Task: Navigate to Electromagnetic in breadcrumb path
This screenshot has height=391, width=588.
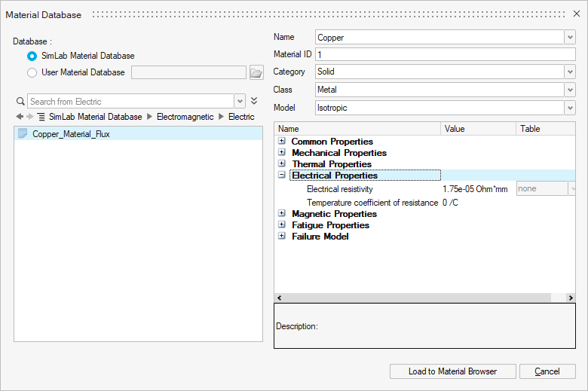Action: coord(185,117)
